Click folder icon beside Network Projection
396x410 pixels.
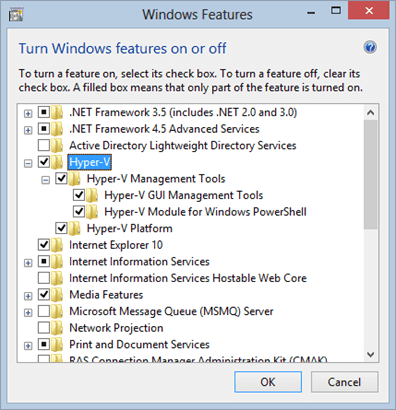[57, 328]
